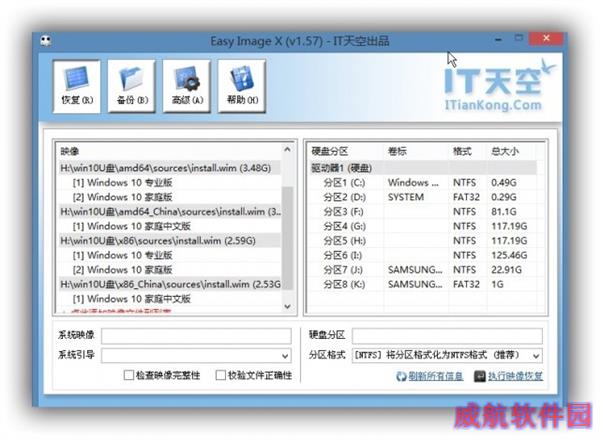Select amd64\sources\install.wim (3.48G) row

click(170, 168)
